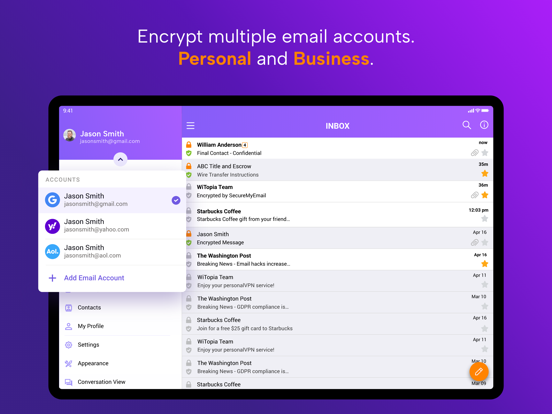Open Washington Post Email hacks increase email
The height and width of the screenshot is (414, 552).
(x=337, y=259)
